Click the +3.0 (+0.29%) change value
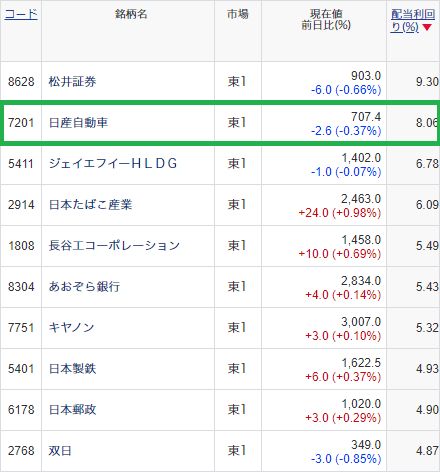This screenshot has height=472, width=440. 343,418
